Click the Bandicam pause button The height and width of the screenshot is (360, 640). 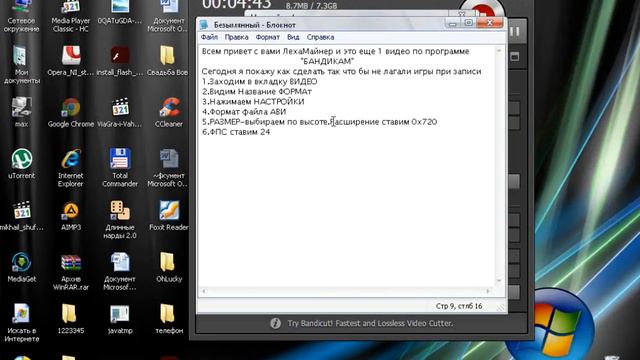[x=515, y=31]
